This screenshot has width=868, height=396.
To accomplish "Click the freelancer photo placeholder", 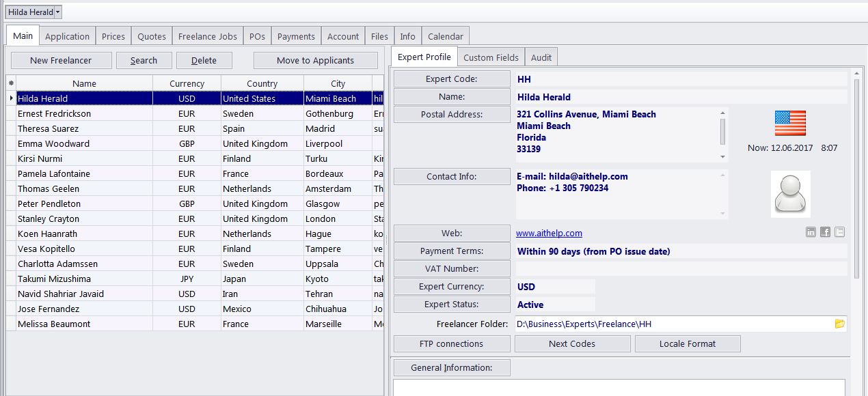I will 790,194.
